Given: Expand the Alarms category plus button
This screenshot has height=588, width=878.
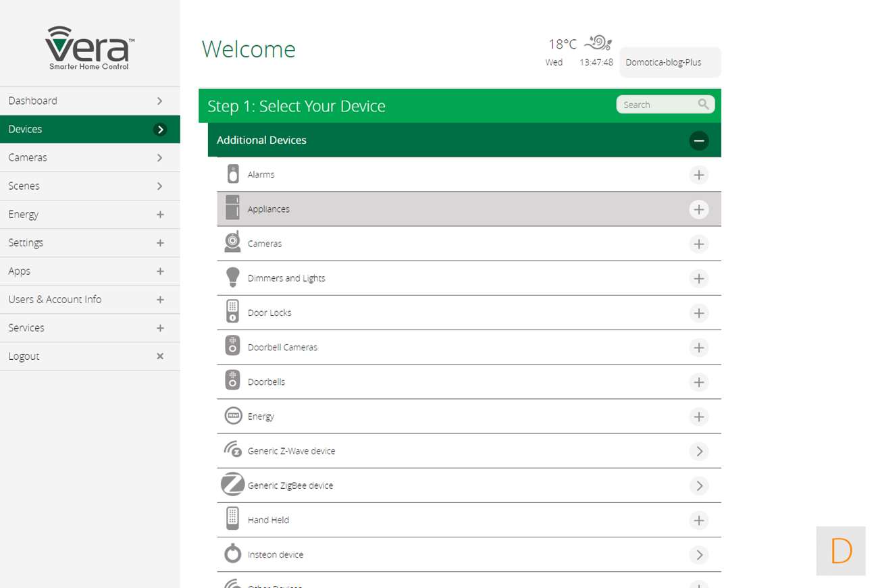Looking at the screenshot, I should click(698, 175).
